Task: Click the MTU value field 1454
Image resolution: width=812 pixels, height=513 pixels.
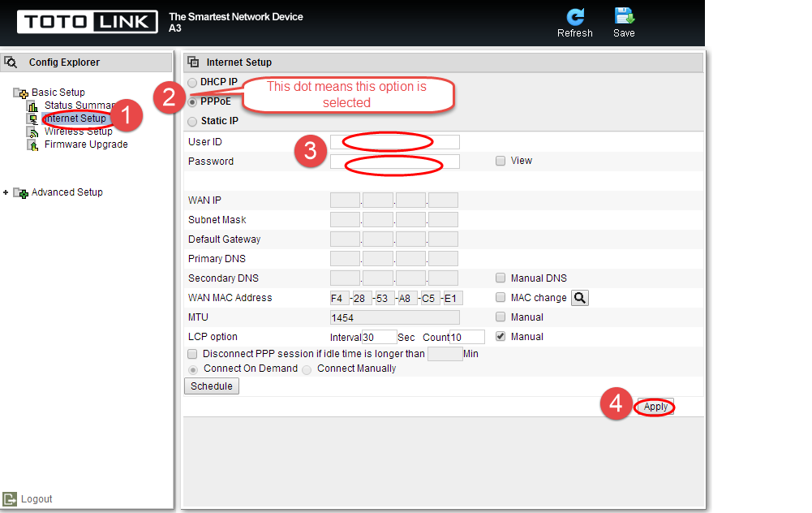Action: pyautogui.click(x=394, y=317)
